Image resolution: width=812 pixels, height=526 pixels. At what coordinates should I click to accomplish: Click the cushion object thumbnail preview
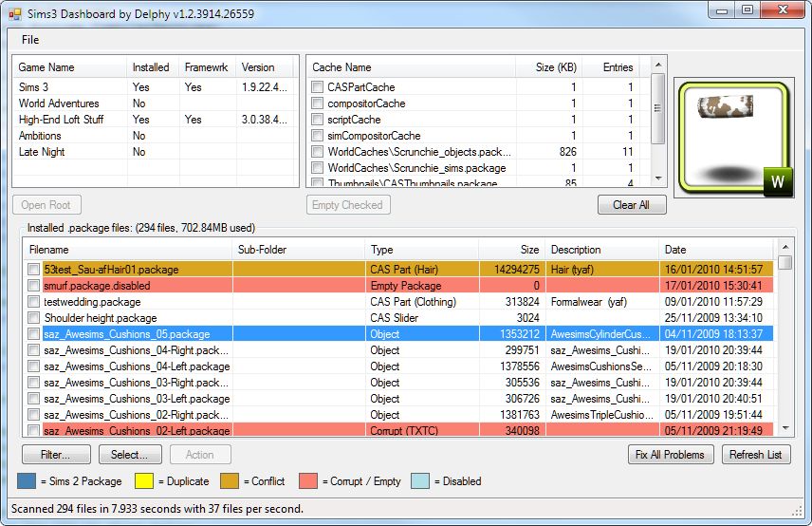pos(734,138)
